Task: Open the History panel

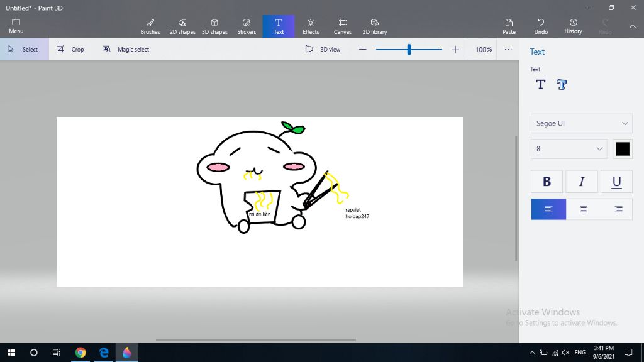Action: tap(573, 26)
